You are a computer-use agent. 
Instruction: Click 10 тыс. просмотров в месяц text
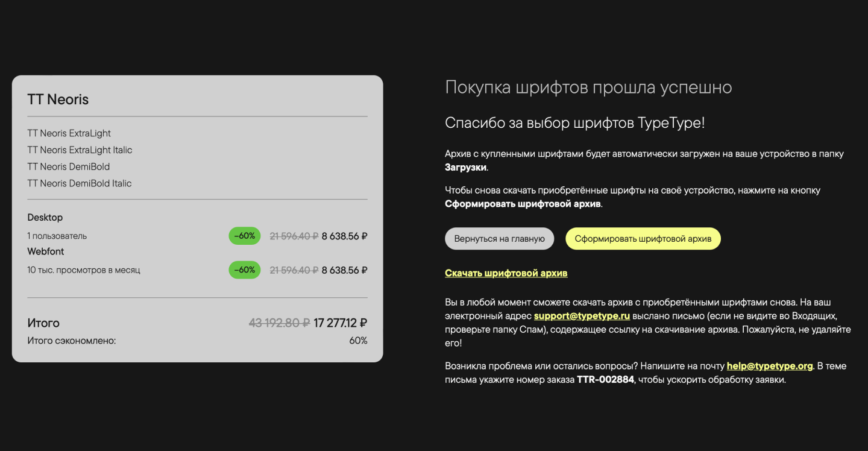(84, 270)
